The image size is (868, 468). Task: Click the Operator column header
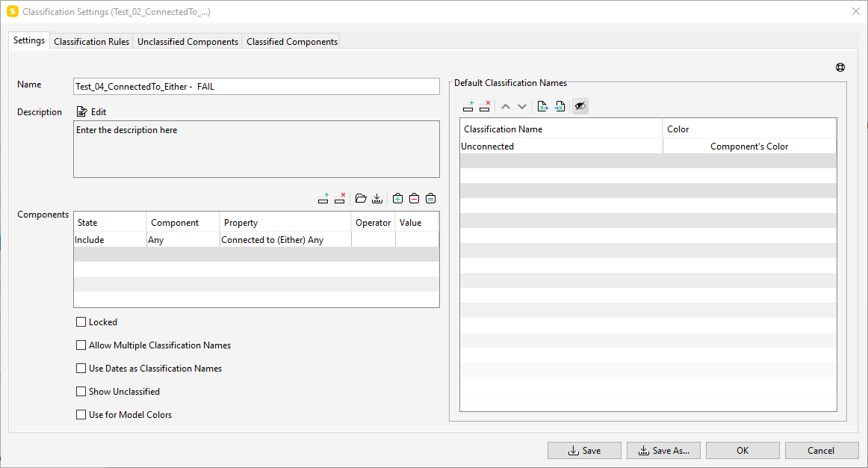[373, 223]
